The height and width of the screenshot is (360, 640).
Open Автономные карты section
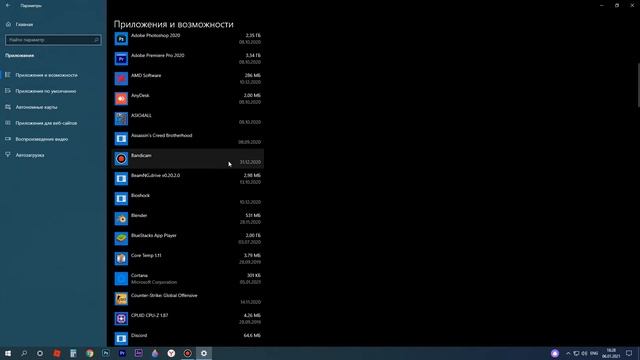coord(36,107)
